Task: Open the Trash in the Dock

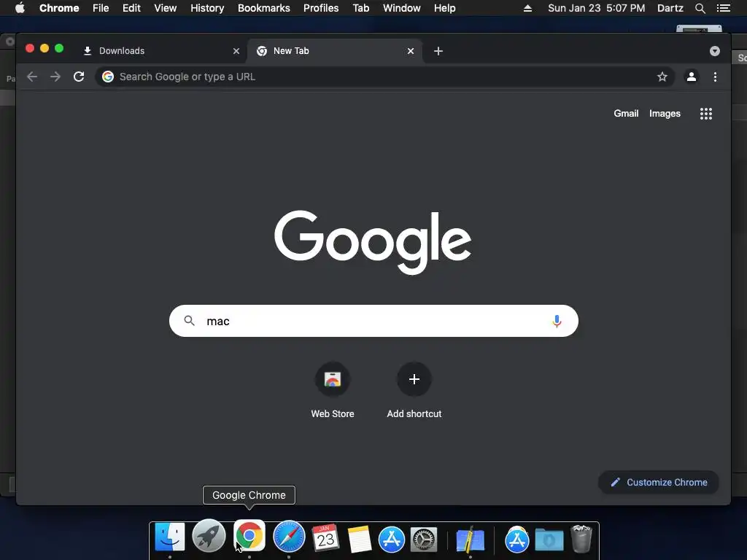Action: tap(581, 539)
